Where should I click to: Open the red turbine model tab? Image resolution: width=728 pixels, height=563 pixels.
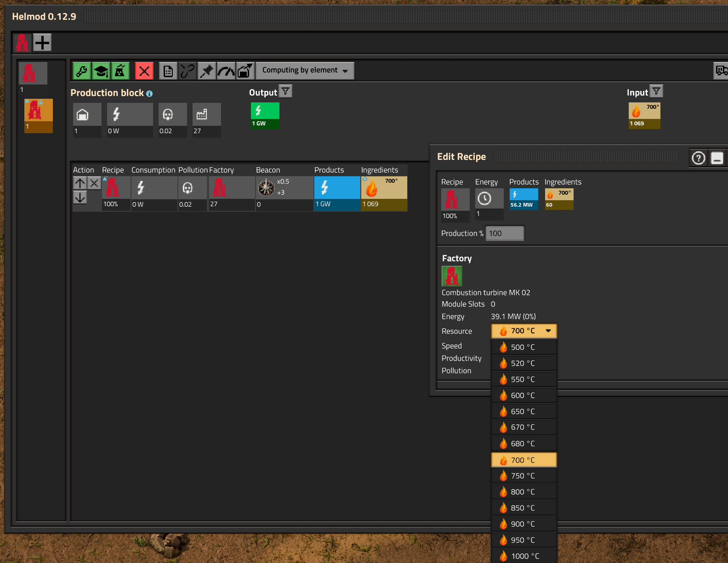point(22,43)
